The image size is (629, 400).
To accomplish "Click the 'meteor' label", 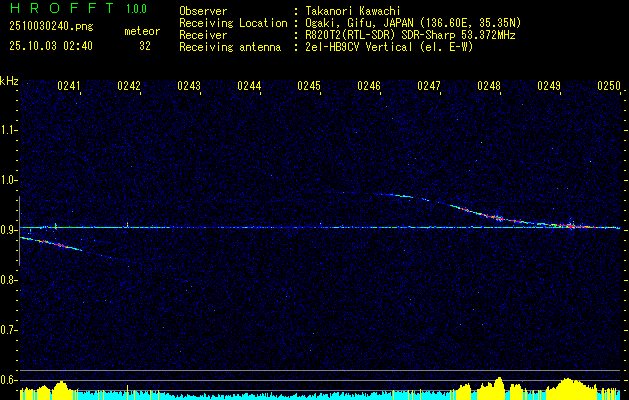I will pyautogui.click(x=142, y=31).
